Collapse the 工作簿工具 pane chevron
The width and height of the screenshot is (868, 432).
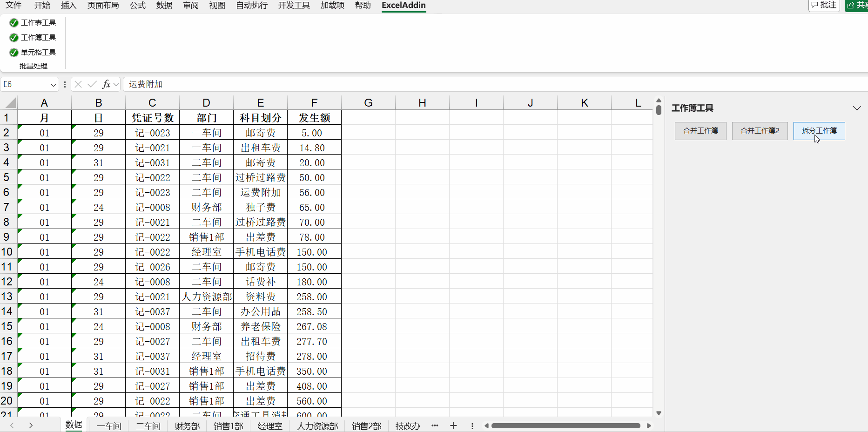pyautogui.click(x=856, y=108)
